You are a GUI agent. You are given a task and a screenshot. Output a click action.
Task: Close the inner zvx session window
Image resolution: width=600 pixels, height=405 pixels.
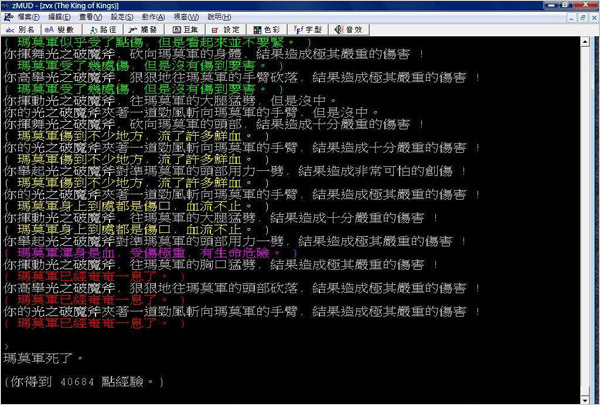[594, 18]
